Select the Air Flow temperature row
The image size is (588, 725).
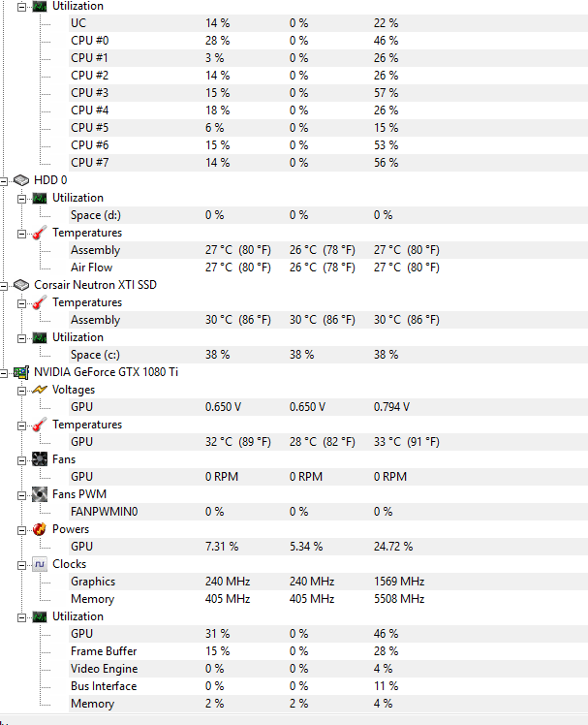point(328,268)
